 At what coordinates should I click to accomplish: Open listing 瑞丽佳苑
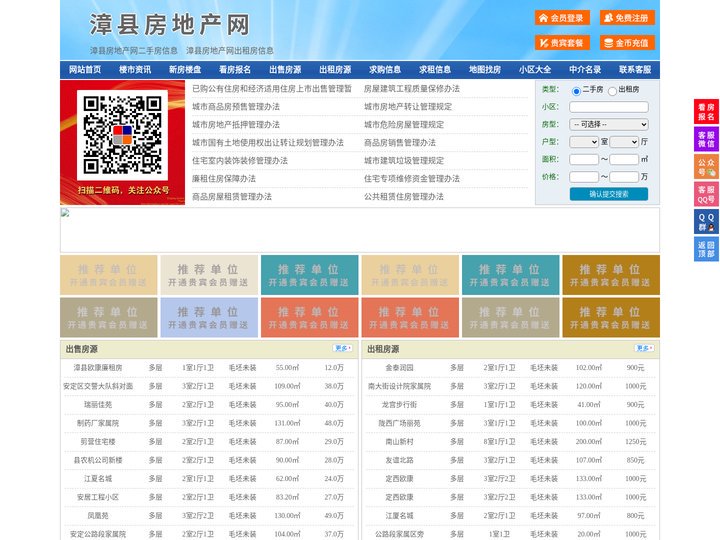coord(98,405)
